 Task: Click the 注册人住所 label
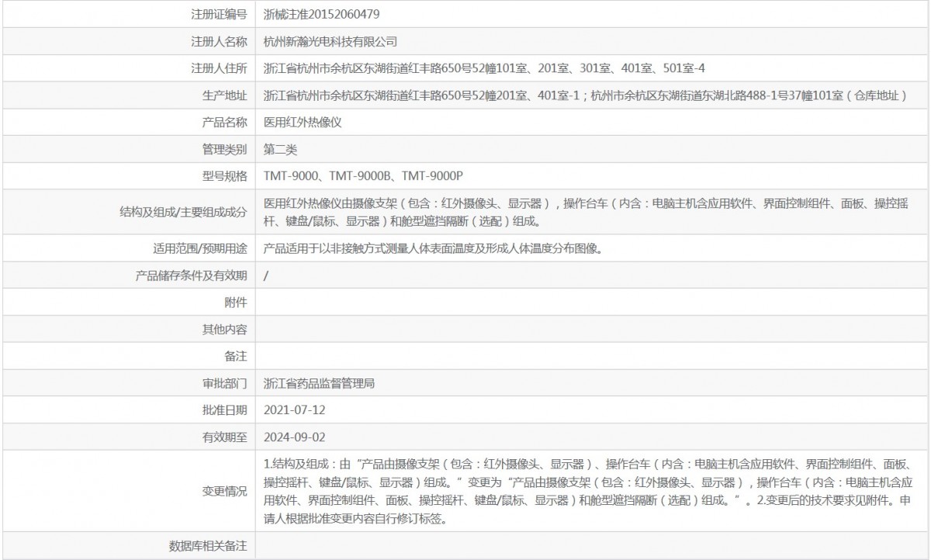click(219, 69)
